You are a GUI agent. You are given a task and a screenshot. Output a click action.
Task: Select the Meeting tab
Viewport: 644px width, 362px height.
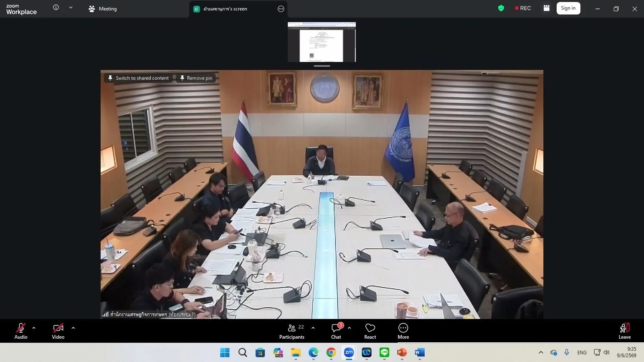click(x=103, y=9)
